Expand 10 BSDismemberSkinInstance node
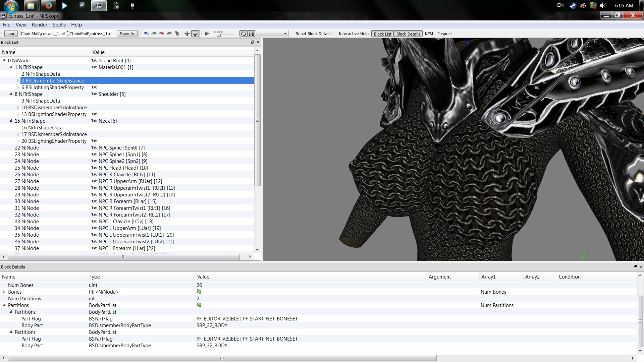 pos(18,108)
